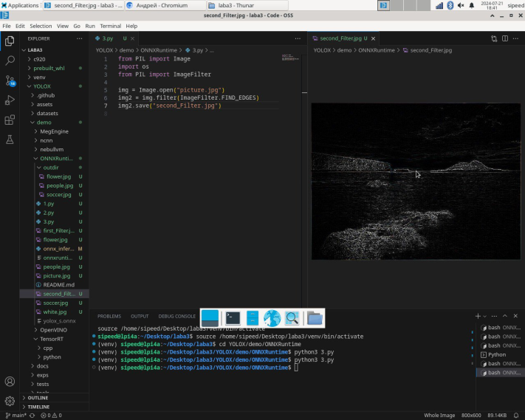Toggle notifications bell in status bar

[517, 415]
